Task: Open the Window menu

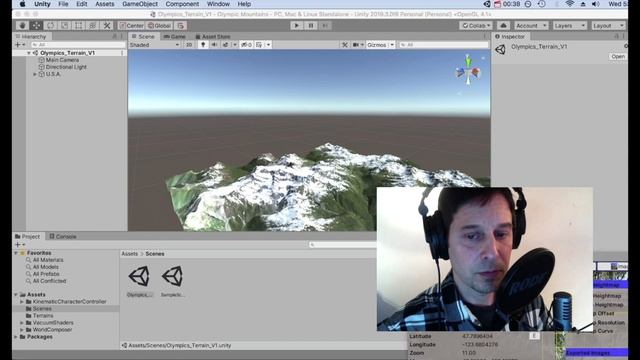Action: (x=218, y=4)
